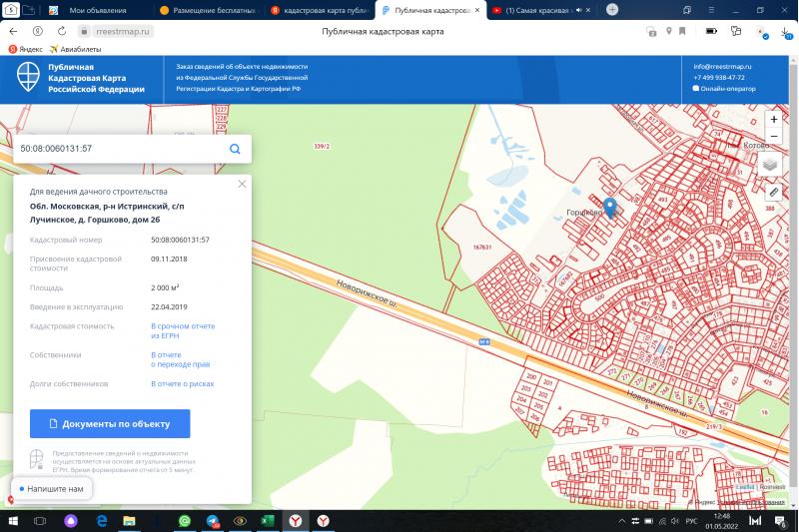Screen dimensions: 799x532
Task: Click the search magnifier icon in cadastral search
Action: point(235,149)
